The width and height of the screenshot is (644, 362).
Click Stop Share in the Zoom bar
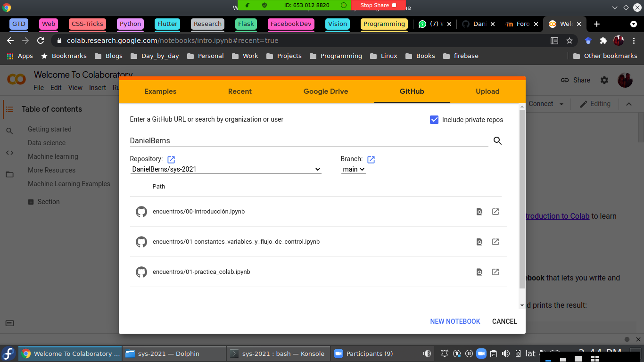[379, 5]
